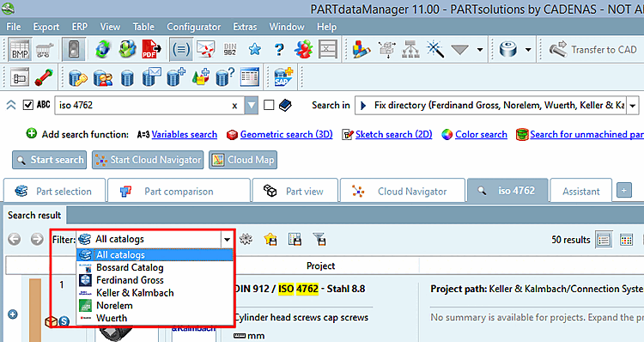Switch to the Cloud Navigator tab
The image size is (644, 342).
403,191
